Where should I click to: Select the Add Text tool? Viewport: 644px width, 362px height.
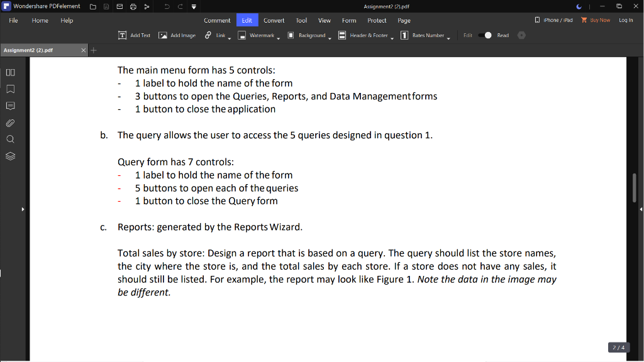135,35
